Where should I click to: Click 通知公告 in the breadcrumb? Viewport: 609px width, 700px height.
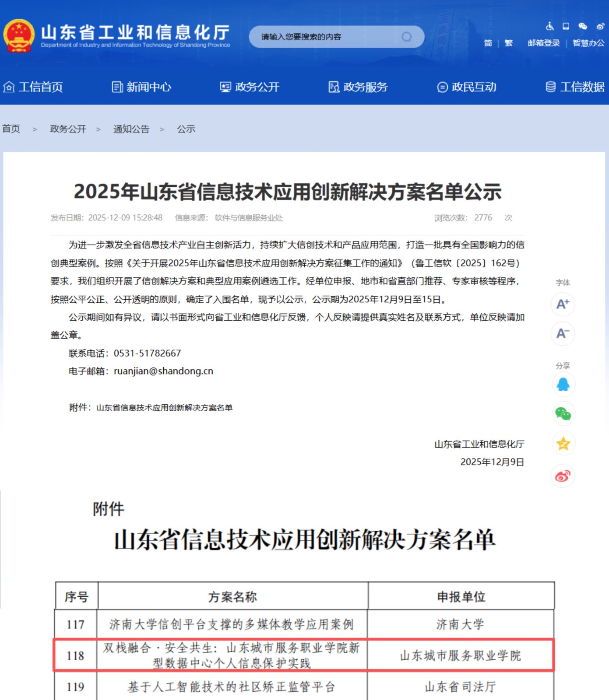[x=131, y=129]
